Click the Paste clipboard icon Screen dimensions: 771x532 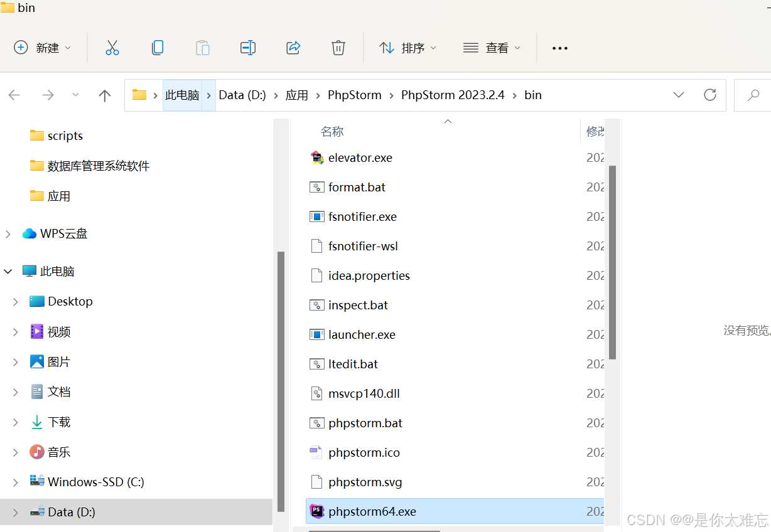tap(202, 48)
